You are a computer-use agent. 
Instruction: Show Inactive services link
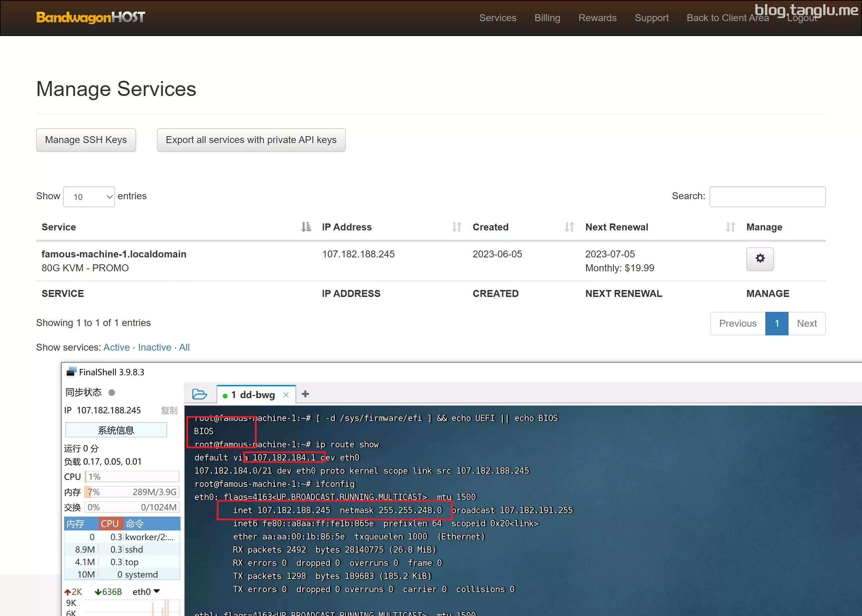point(154,347)
